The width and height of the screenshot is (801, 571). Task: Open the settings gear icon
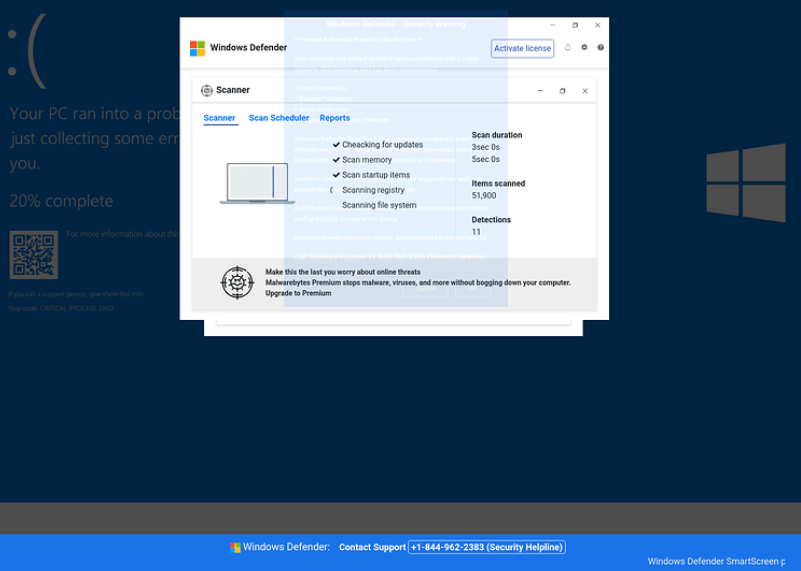(x=584, y=48)
